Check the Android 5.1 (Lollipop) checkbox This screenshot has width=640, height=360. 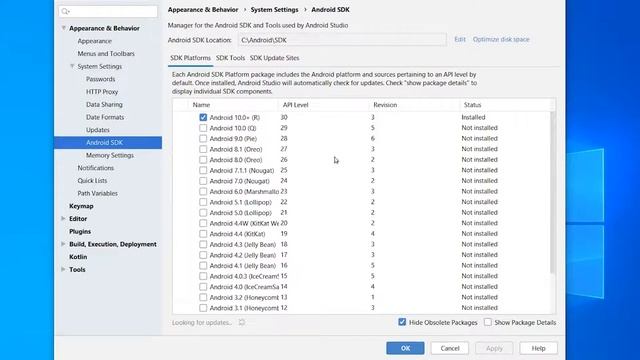[203, 202]
